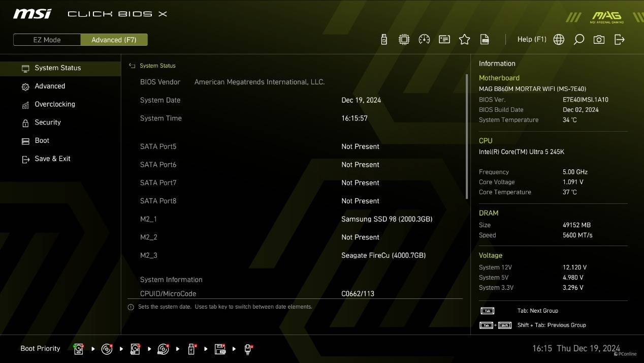
Task: Click the System Date value field
Action: pyautogui.click(x=361, y=100)
